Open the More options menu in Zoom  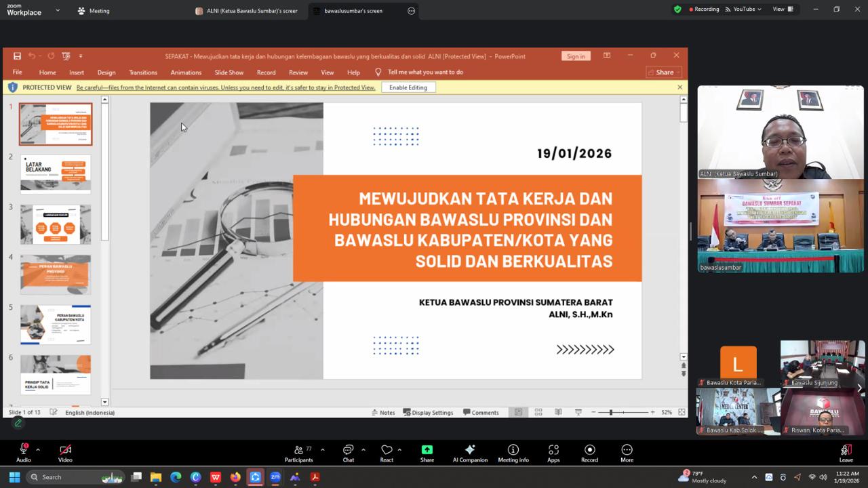coord(627,453)
